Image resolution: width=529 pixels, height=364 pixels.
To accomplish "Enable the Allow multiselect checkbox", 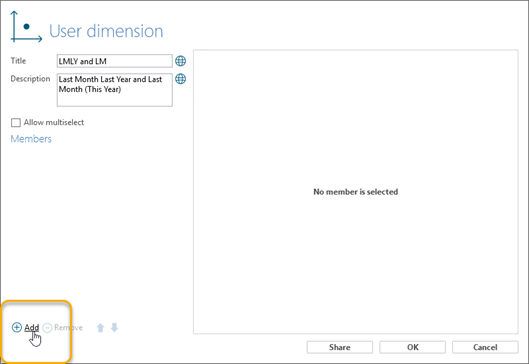I will (x=16, y=122).
